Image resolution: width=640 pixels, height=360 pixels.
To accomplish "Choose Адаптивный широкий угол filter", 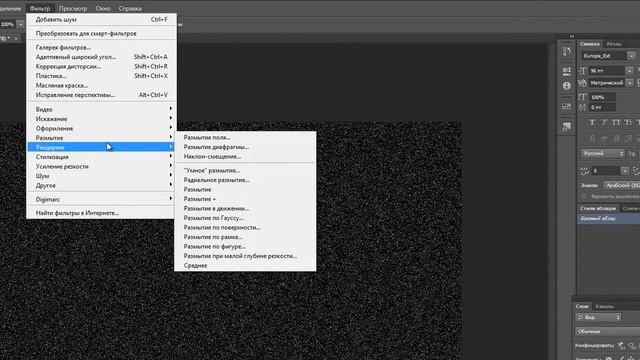I will (x=102, y=57).
